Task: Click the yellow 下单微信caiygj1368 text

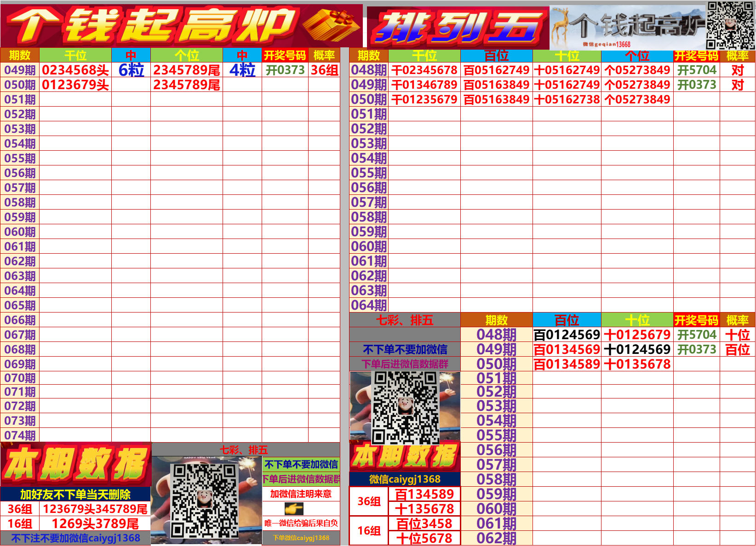Action: [301, 538]
